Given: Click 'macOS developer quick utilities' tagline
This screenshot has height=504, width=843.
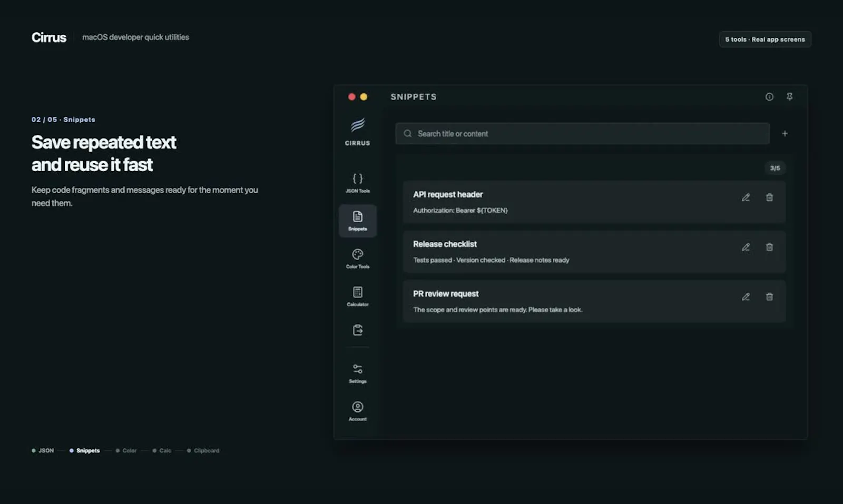Looking at the screenshot, I should pos(135,37).
